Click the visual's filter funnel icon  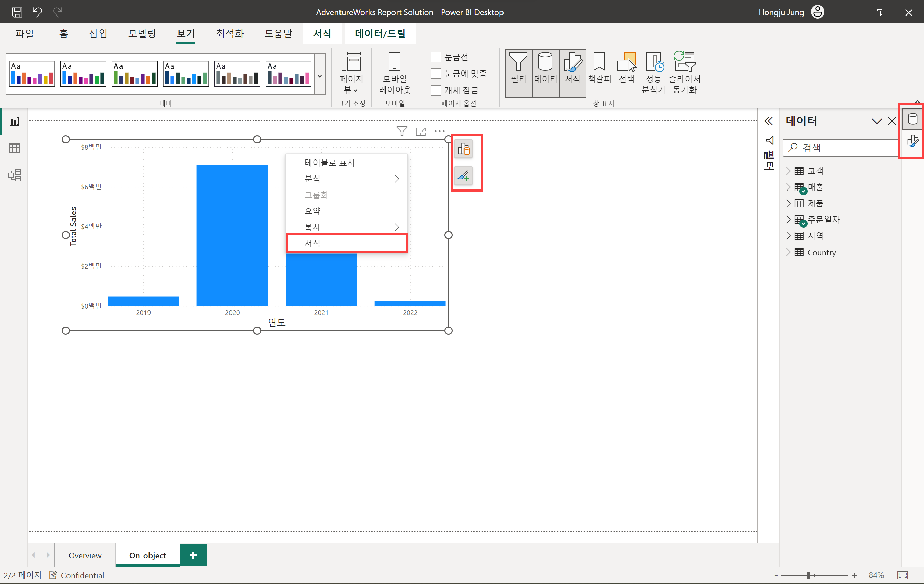401,132
